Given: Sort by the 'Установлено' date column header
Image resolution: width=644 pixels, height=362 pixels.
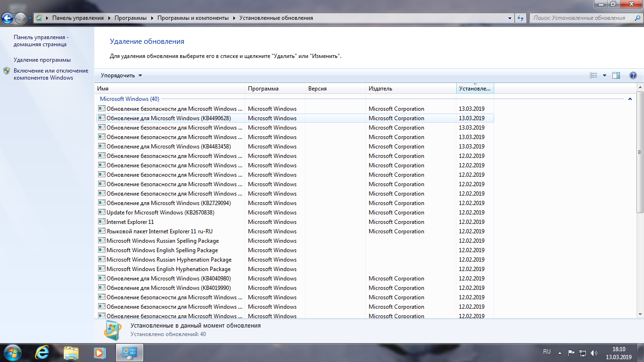Looking at the screenshot, I should (x=475, y=88).
